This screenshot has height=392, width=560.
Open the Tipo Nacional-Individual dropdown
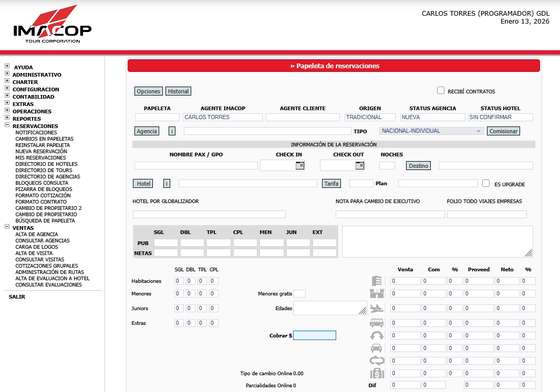(x=431, y=131)
